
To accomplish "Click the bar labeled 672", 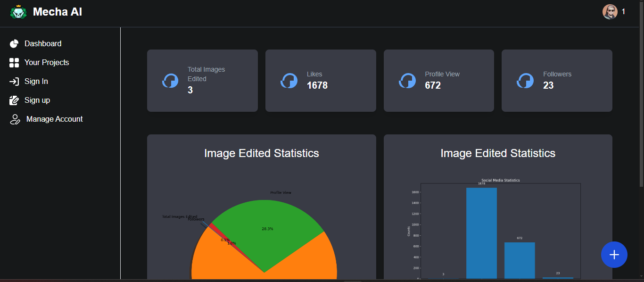I will coord(520,260).
